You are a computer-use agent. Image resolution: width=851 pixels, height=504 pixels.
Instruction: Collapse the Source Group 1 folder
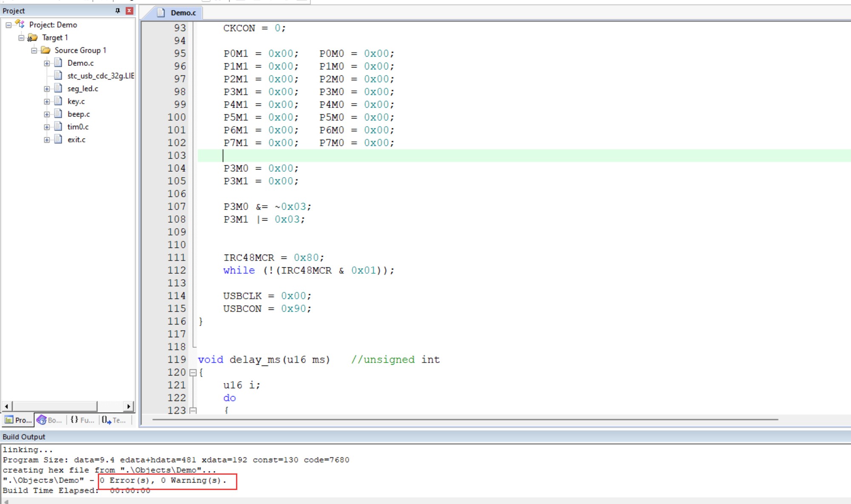(34, 51)
